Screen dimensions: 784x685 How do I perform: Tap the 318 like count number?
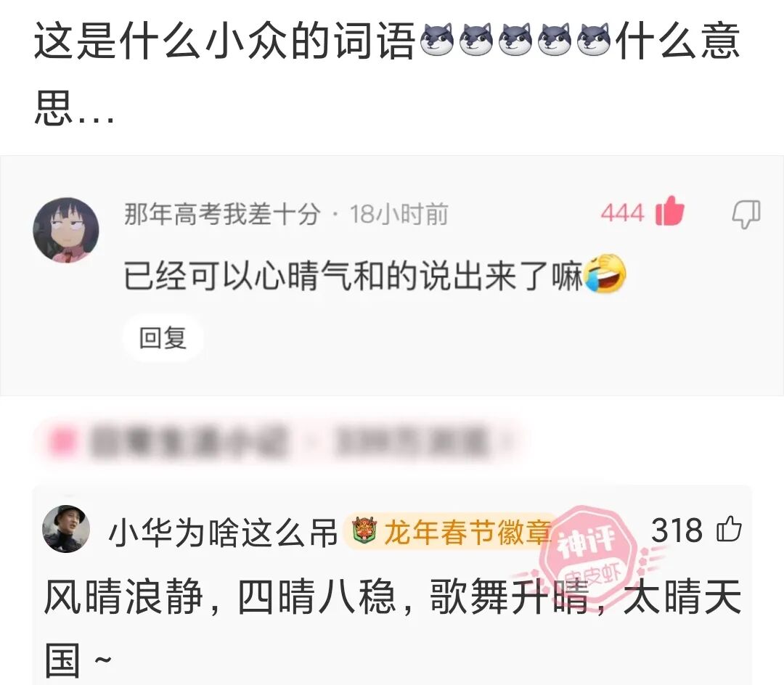pyautogui.click(x=677, y=530)
